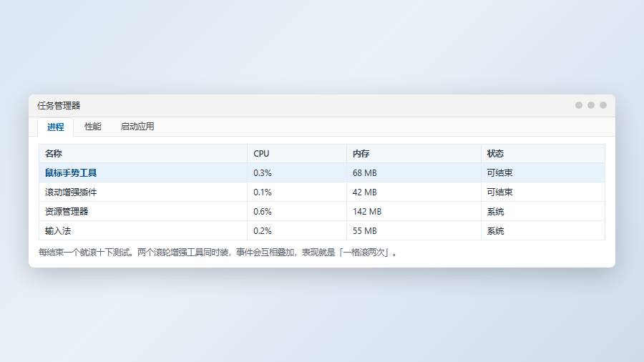Click 可结束 status of 鼠标手势工具

[499, 173]
